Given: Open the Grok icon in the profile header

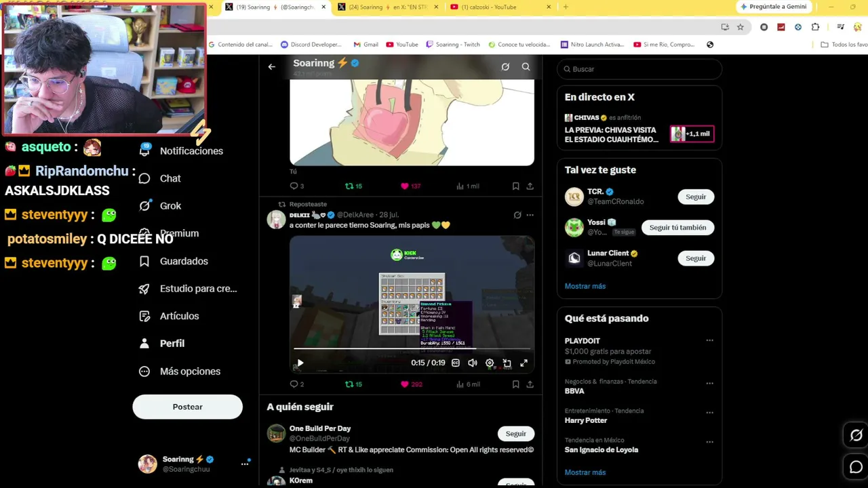Looking at the screenshot, I should point(505,66).
